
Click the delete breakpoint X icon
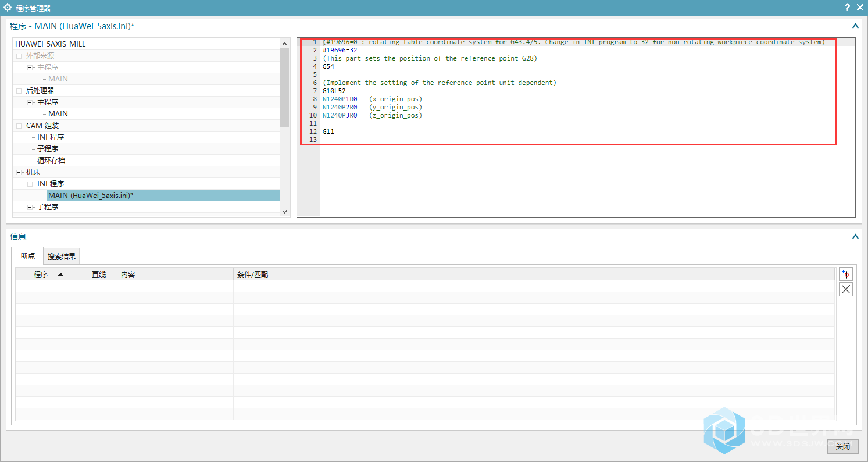(x=846, y=290)
